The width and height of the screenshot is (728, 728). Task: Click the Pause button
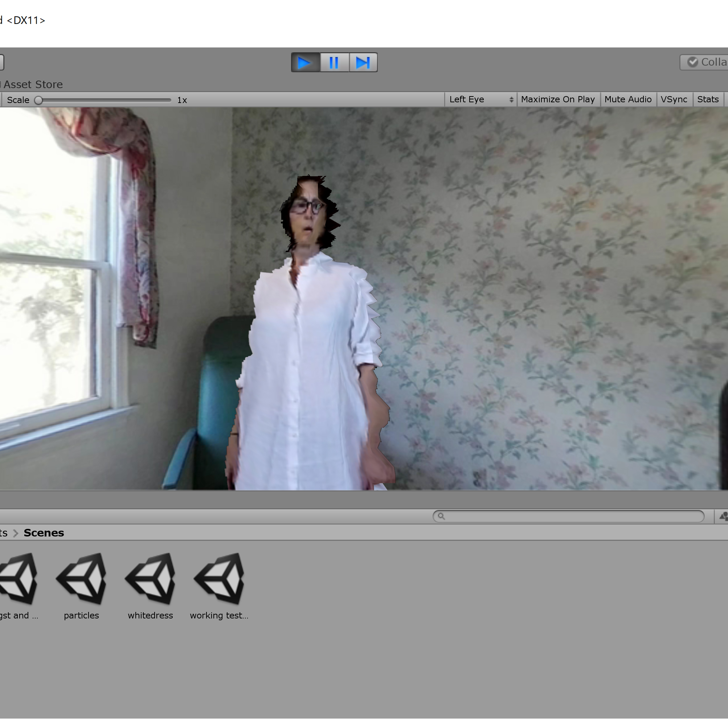click(x=334, y=62)
